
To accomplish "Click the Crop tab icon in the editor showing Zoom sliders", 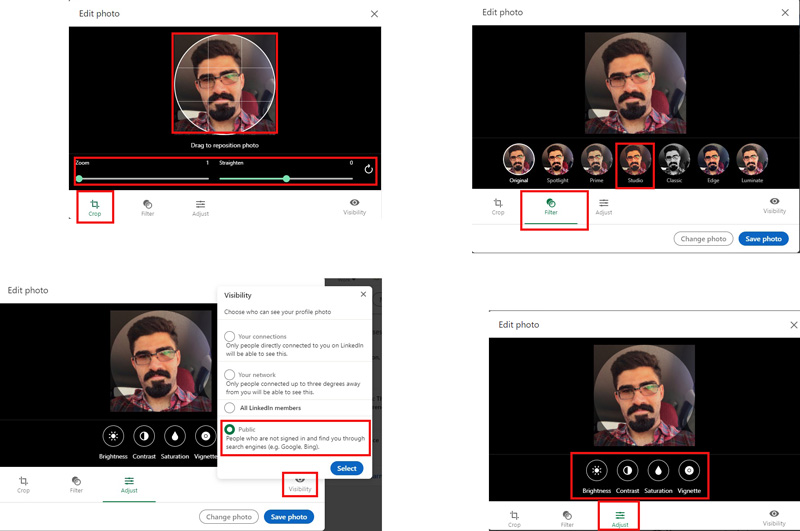I will point(95,204).
